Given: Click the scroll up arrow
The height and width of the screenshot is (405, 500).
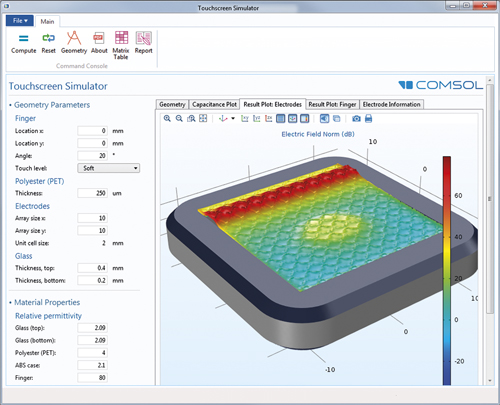Looking at the screenshot, I should pos(489,80).
